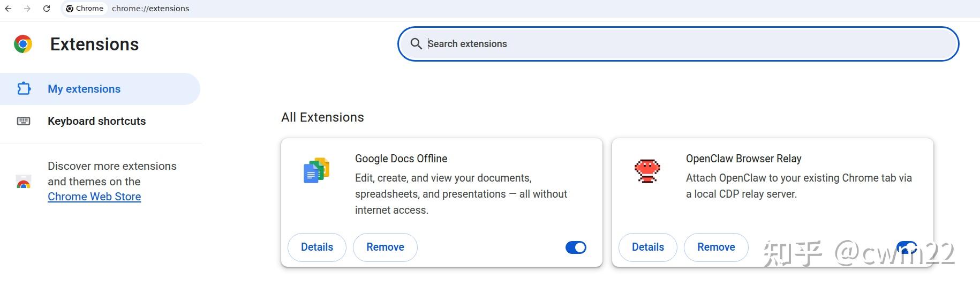
Task: Click the OpenClaw Browser Relay icon
Action: click(647, 171)
